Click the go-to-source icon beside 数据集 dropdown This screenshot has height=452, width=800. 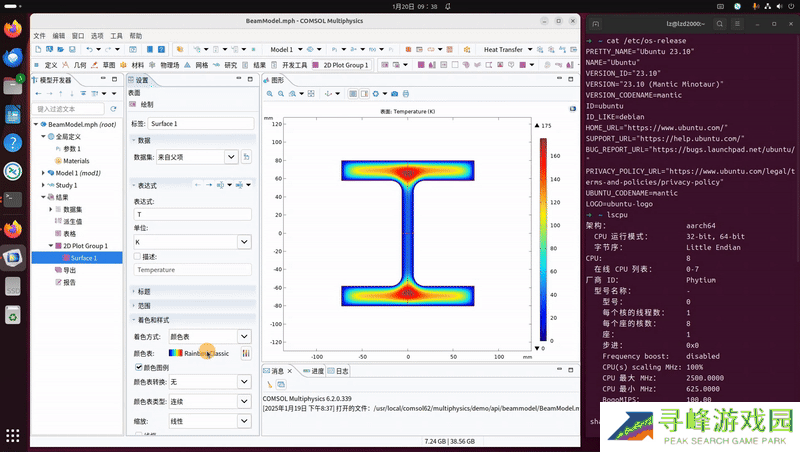(246, 157)
